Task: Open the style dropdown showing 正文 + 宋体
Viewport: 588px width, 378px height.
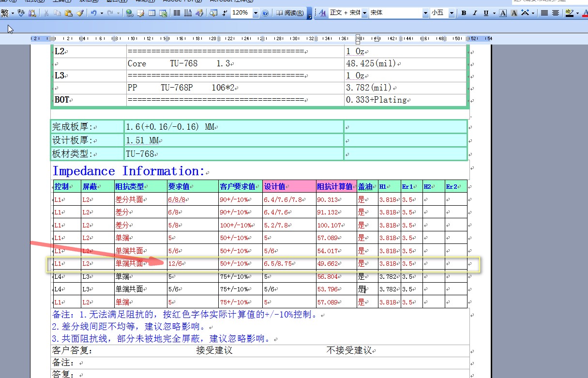Action: pos(364,13)
